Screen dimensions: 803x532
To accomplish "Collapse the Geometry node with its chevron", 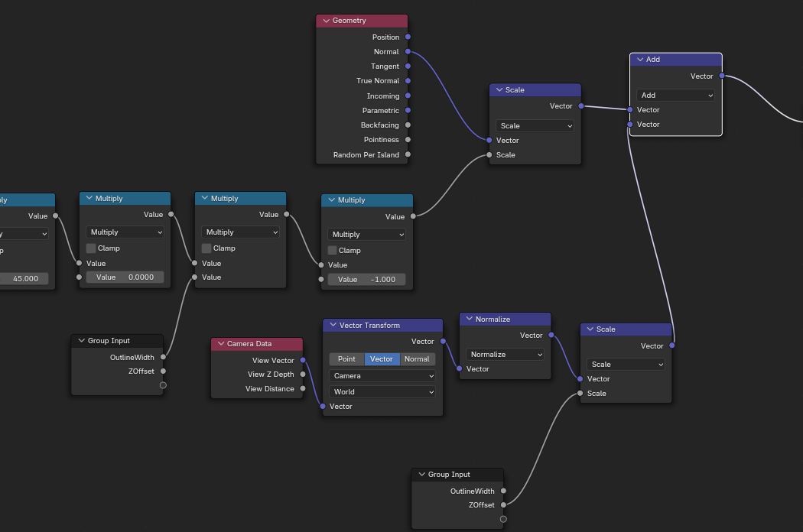I will pos(326,21).
